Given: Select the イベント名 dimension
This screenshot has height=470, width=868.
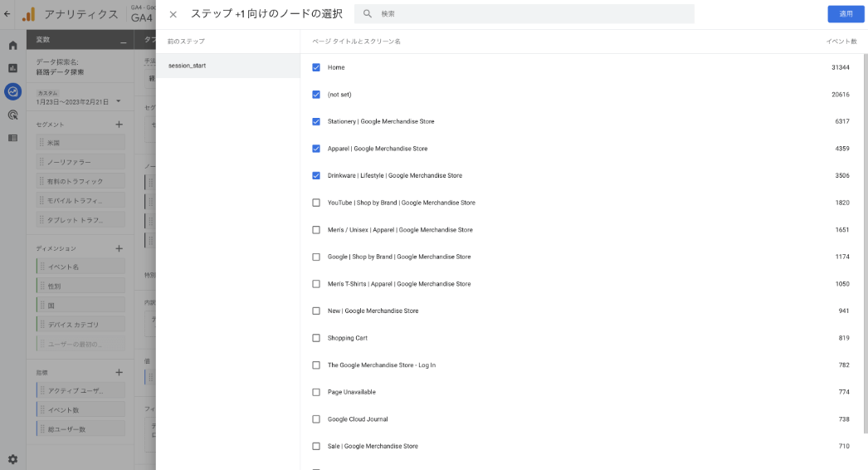Looking at the screenshot, I should tap(80, 267).
